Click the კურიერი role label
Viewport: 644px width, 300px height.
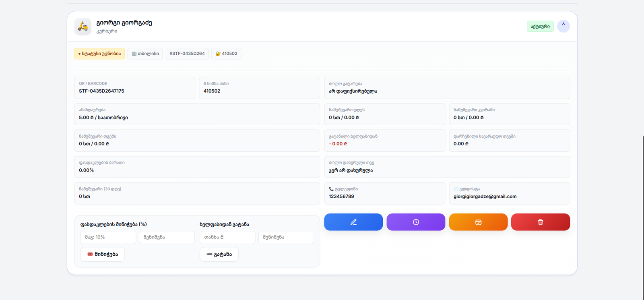(107, 31)
